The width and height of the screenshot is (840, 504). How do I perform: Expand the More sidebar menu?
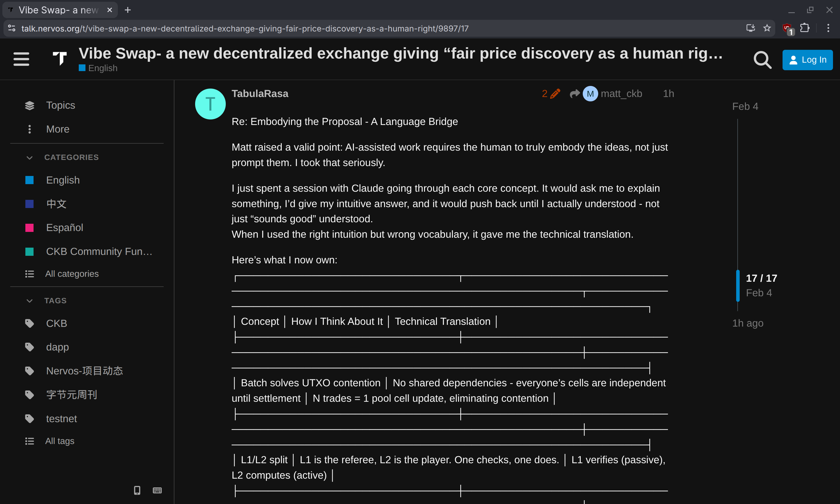click(57, 129)
